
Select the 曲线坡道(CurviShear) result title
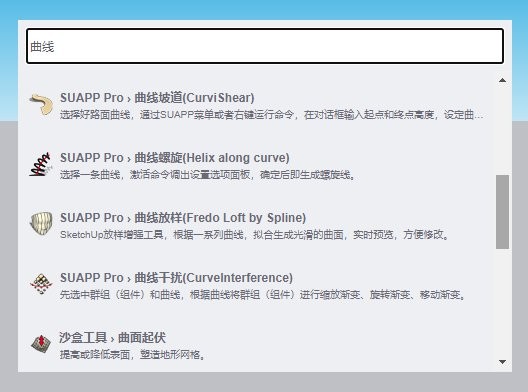(157, 98)
